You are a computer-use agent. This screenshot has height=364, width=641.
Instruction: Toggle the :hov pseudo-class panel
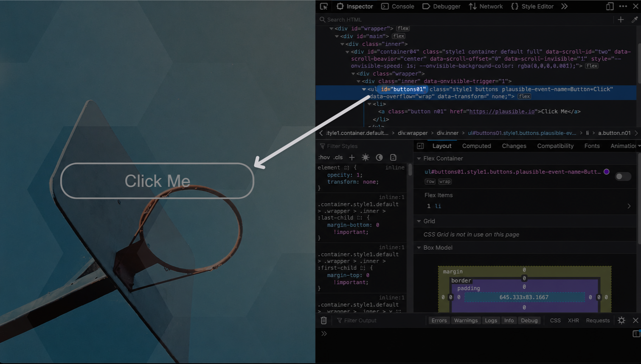point(324,157)
